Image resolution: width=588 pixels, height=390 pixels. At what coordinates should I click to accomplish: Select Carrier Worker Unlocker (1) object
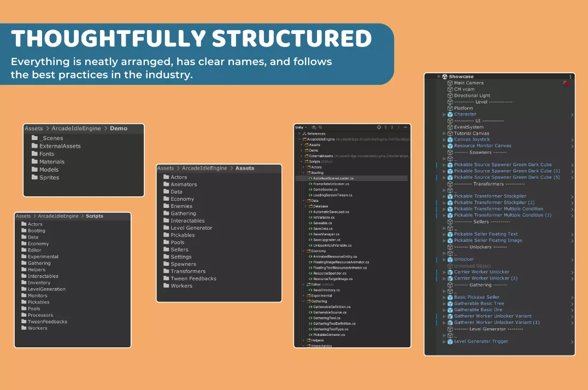pos(486,278)
